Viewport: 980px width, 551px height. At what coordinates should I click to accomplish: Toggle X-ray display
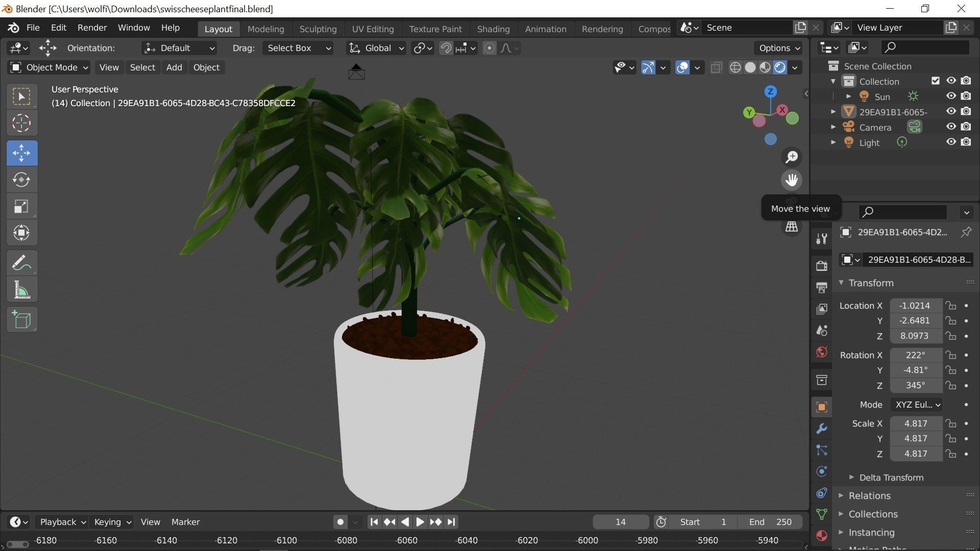tap(716, 67)
